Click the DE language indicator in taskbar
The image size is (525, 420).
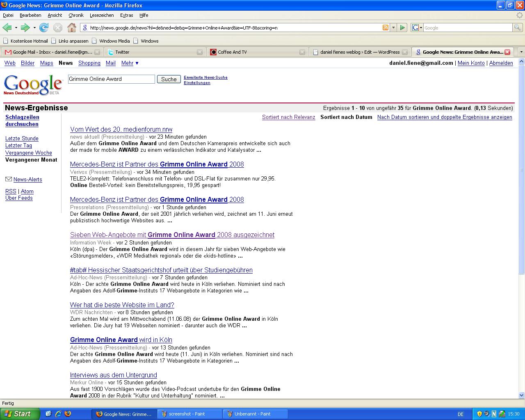460,414
